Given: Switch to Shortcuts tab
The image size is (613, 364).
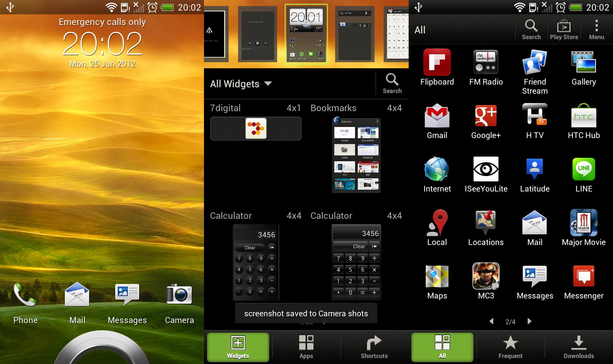Looking at the screenshot, I should click(x=374, y=347).
